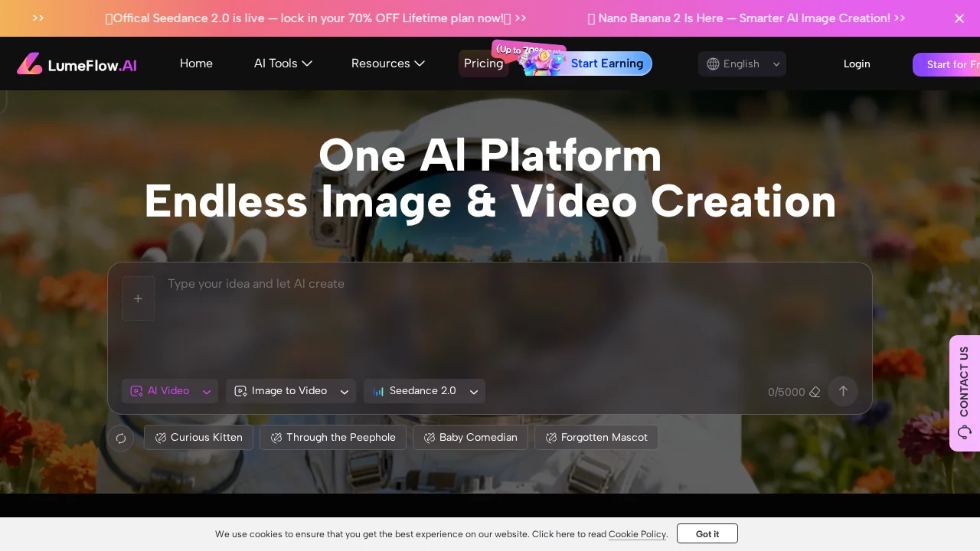Click the Image to Video mode icon
Screen dimensions: 980x551
click(x=240, y=391)
